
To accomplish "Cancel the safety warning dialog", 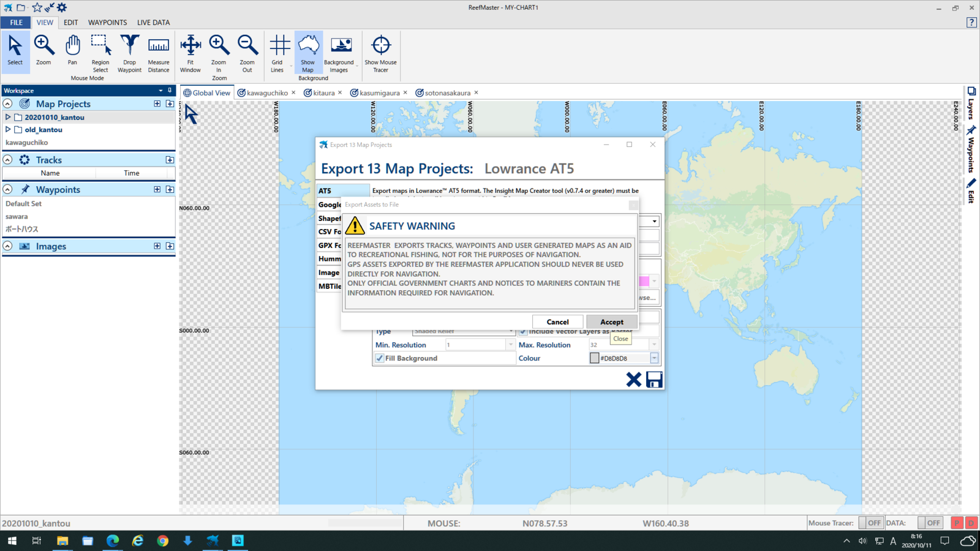I will coord(557,322).
